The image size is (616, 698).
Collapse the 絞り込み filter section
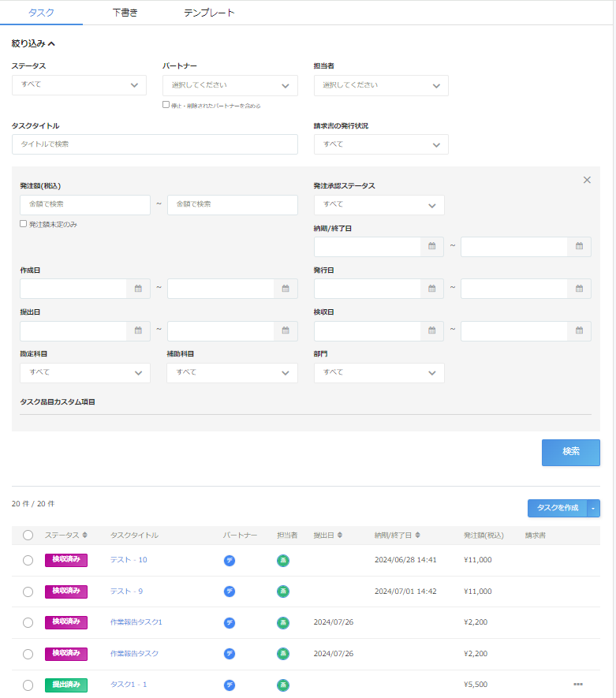(x=33, y=43)
